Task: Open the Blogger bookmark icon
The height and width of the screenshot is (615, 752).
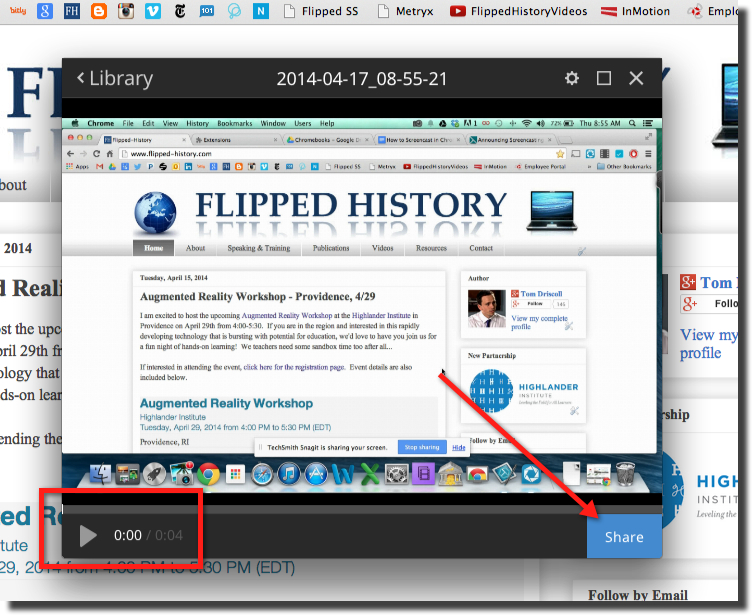Action: coord(99,11)
